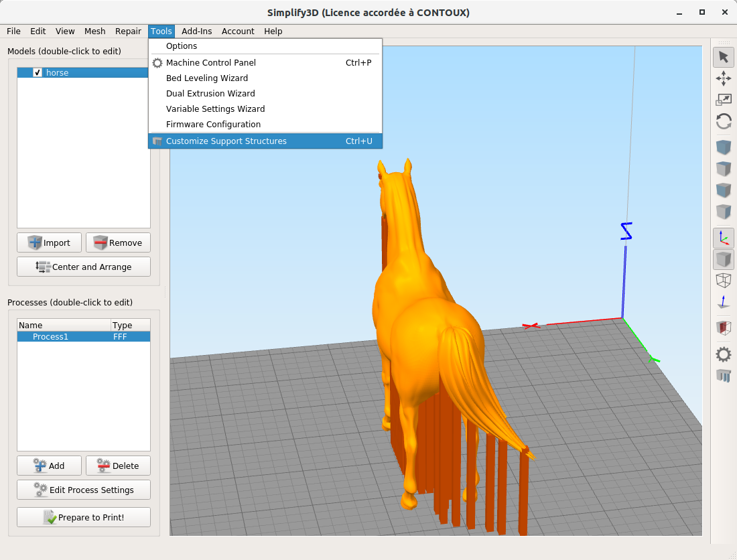This screenshot has width=737, height=560.
Task: Switch to default isometric view cube
Action: pyautogui.click(x=724, y=147)
